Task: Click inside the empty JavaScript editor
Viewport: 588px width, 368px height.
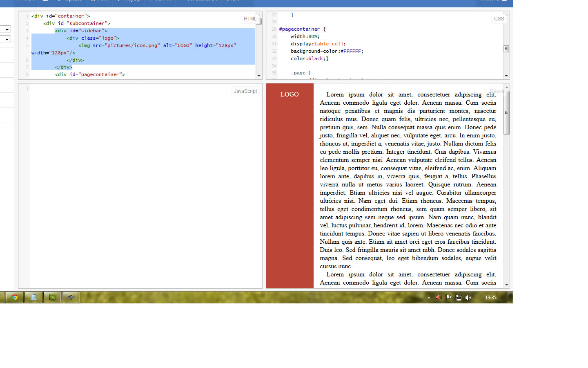Action: point(146,186)
